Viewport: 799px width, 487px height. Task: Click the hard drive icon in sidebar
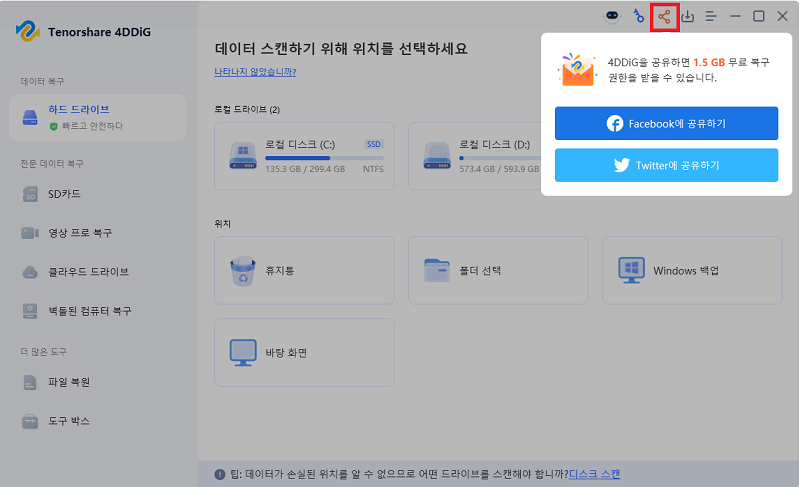[30, 118]
